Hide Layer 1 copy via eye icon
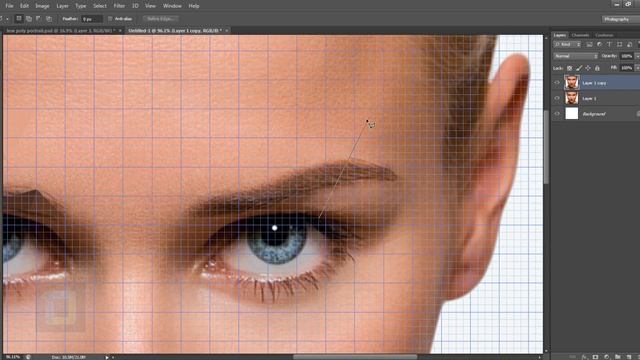640x360 pixels. click(x=557, y=83)
